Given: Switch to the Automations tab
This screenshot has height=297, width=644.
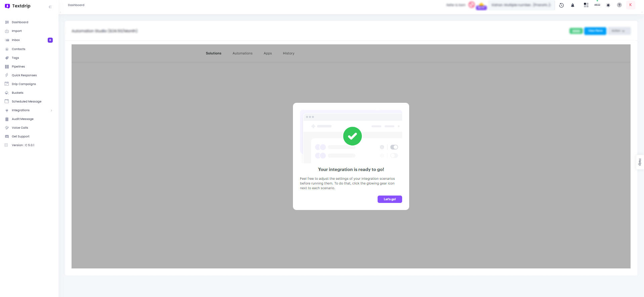Looking at the screenshot, I should tap(243, 53).
